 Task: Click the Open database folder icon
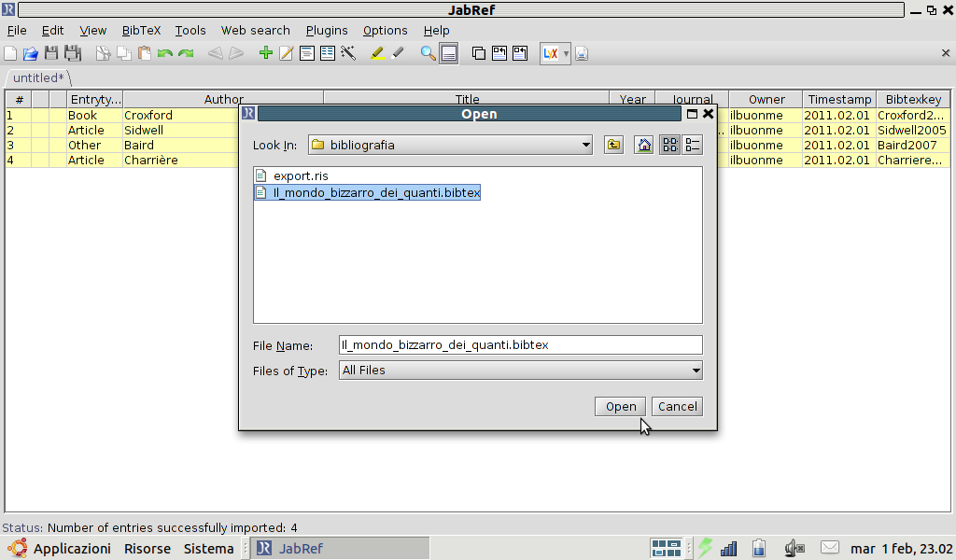31,53
